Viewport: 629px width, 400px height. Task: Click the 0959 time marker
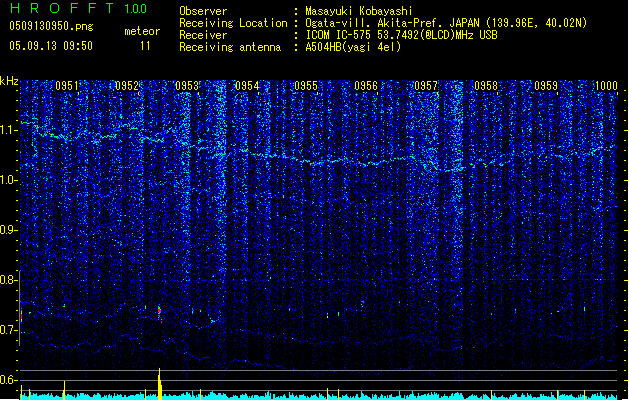point(546,86)
